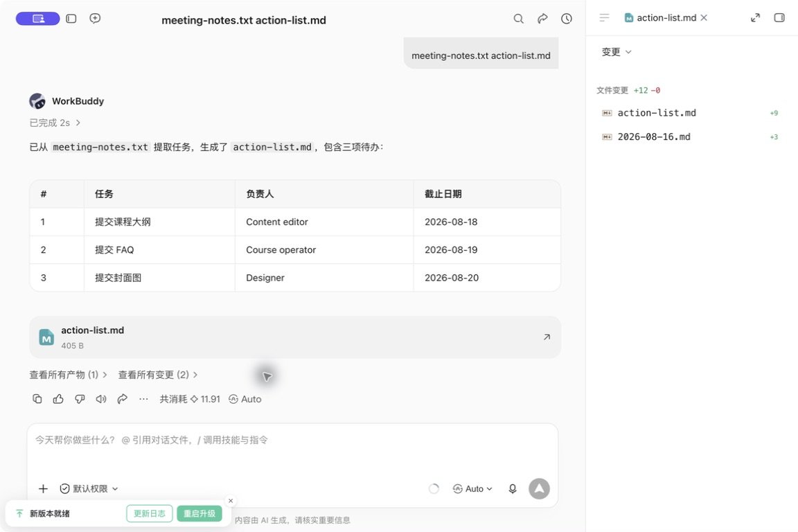Open more options ellipsis under response

(x=143, y=399)
